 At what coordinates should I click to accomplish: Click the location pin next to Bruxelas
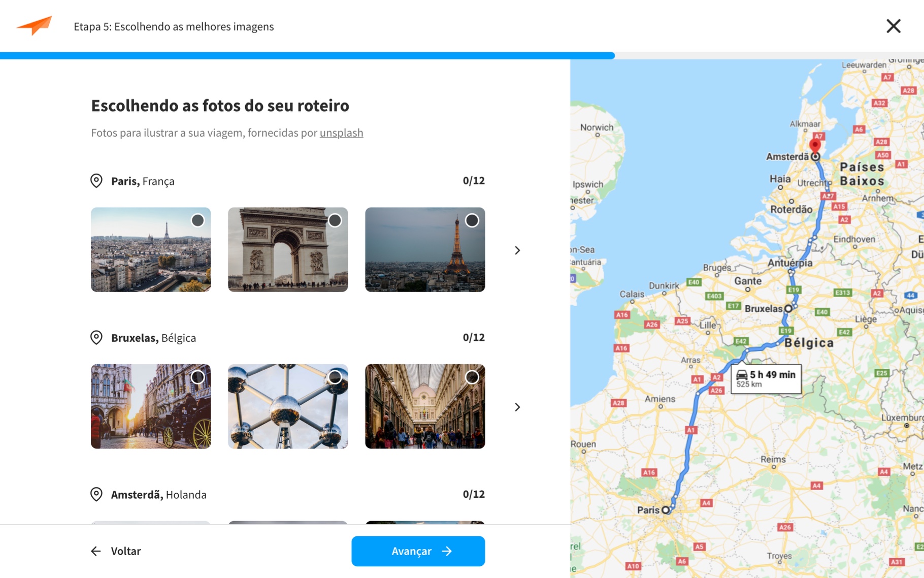point(96,338)
